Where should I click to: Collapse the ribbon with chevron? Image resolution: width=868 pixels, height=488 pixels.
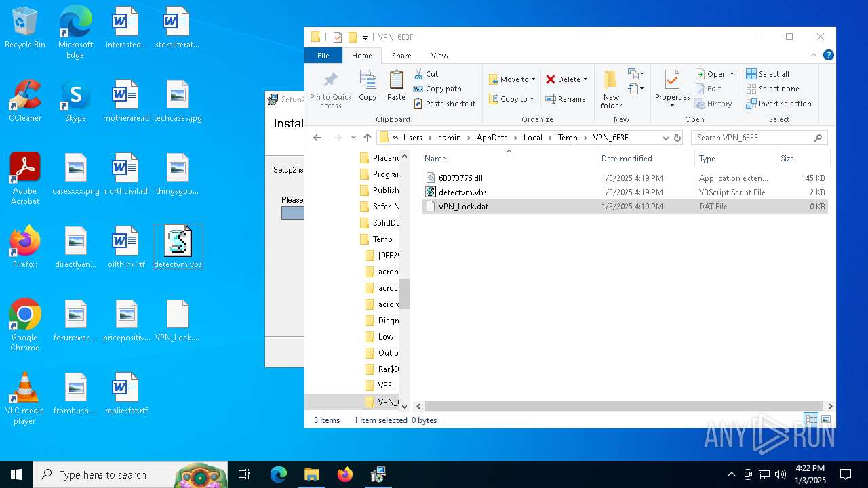[814, 56]
